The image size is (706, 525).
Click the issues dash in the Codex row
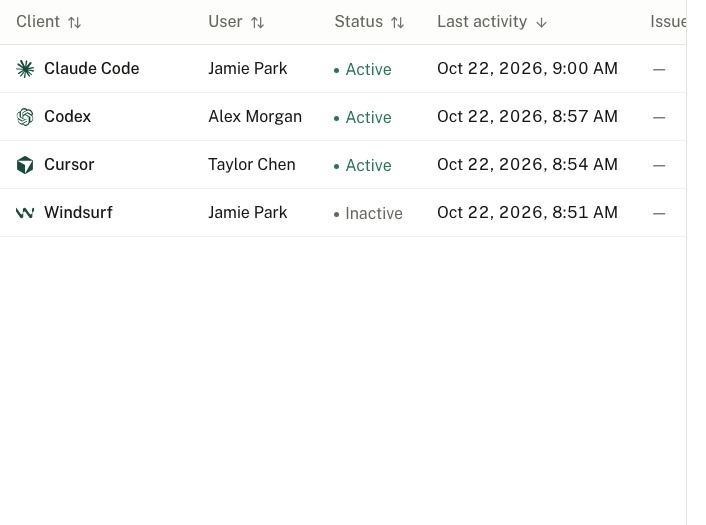click(659, 118)
